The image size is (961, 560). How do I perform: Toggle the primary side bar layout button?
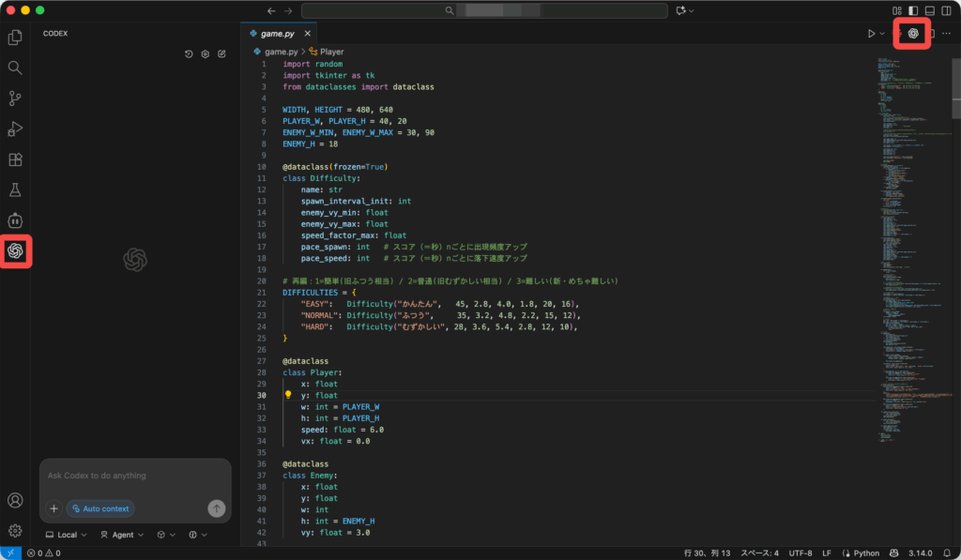913,10
